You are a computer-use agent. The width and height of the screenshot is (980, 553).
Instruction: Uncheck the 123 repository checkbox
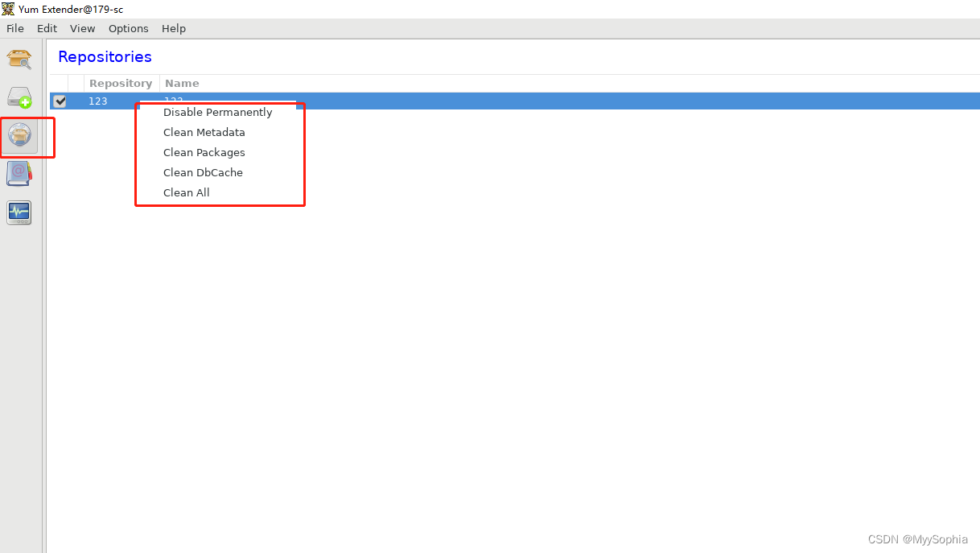pos(60,101)
